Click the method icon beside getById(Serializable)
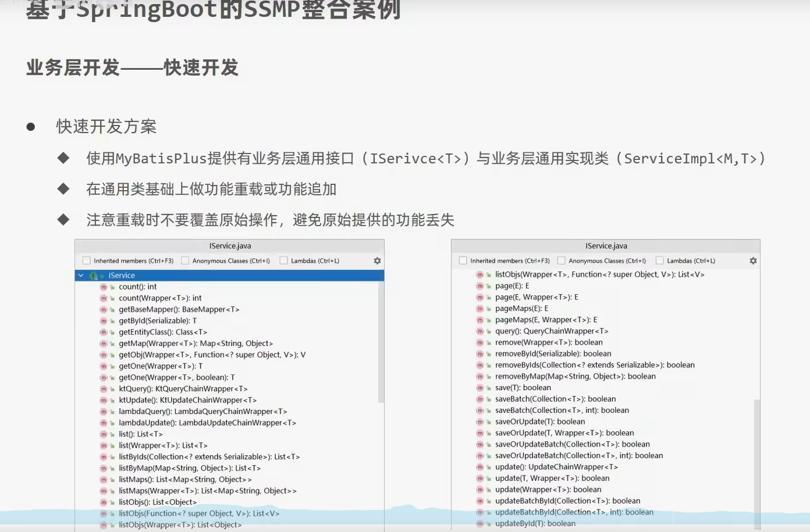Image resolution: width=810 pixels, height=532 pixels. click(x=104, y=321)
